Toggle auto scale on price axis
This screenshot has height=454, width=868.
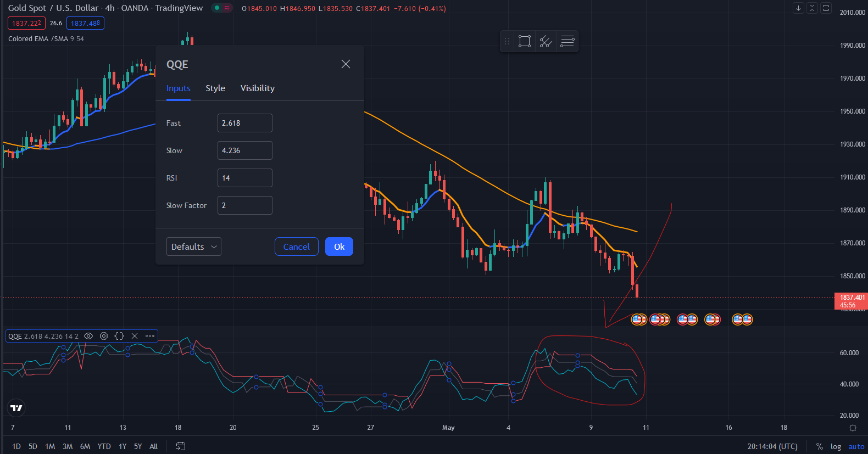(x=856, y=446)
